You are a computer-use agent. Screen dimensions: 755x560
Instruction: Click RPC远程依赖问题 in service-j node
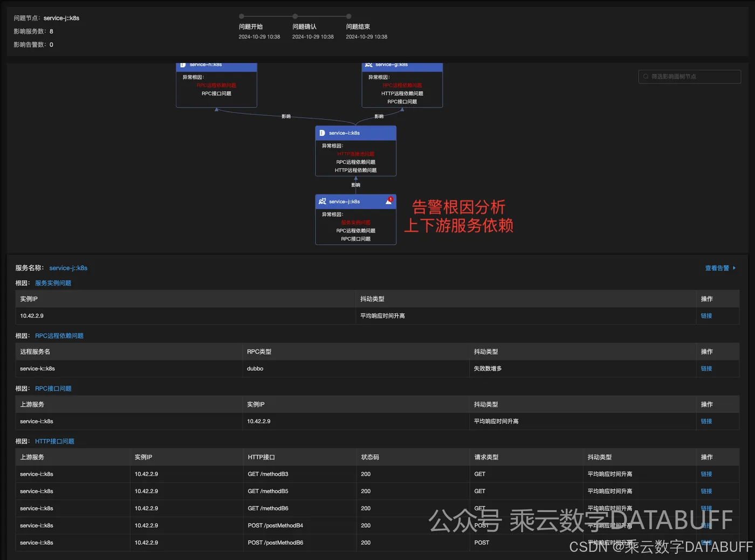[356, 231]
